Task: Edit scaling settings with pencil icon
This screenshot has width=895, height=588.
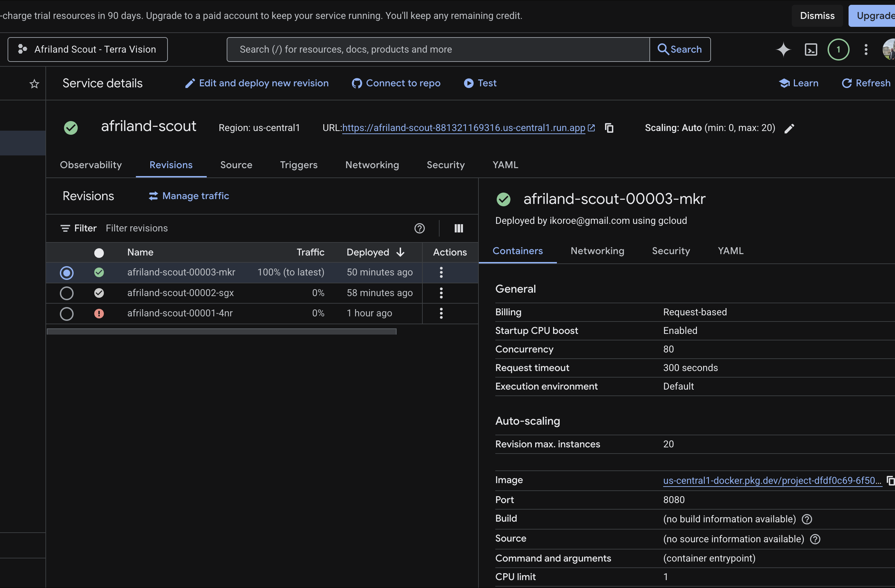Action: pyautogui.click(x=789, y=128)
